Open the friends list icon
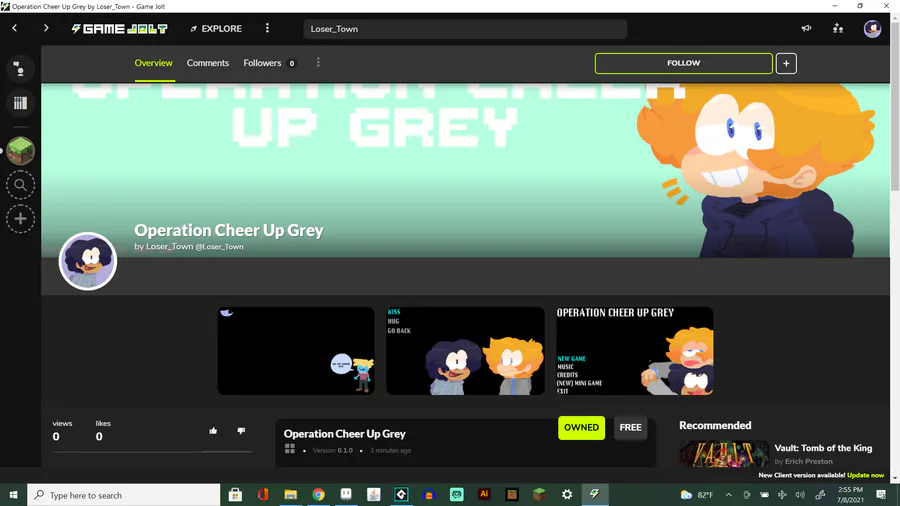This screenshot has width=900, height=506. click(x=838, y=28)
